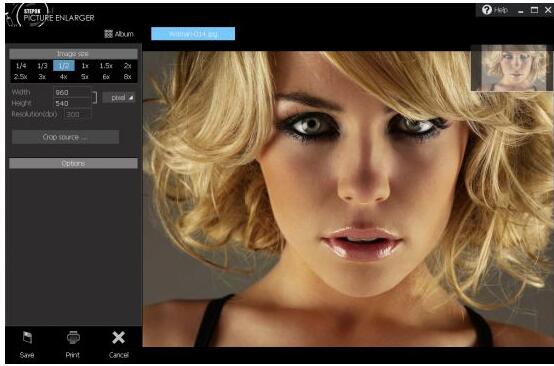Open the Help question mark icon
This screenshot has width=554, height=366.
pos(487,10)
